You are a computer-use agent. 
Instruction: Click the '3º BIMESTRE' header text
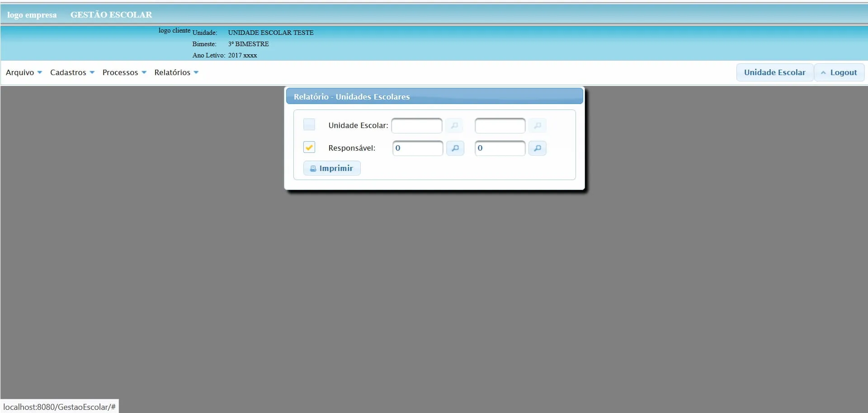(249, 44)
